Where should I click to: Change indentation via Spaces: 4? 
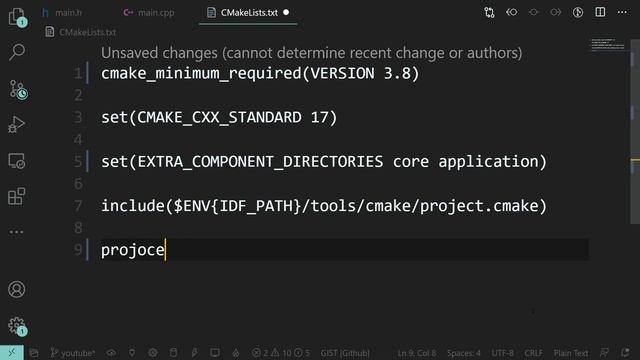[x=464, y=353]
